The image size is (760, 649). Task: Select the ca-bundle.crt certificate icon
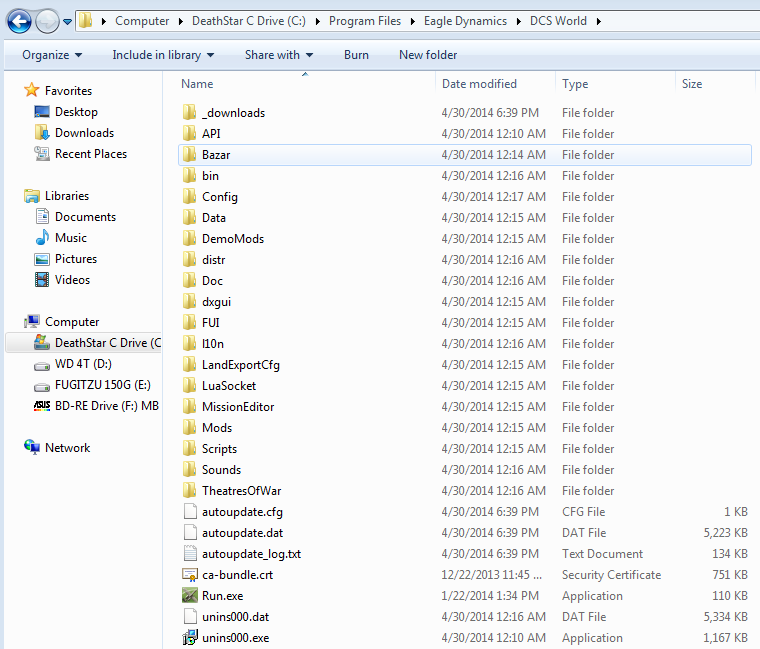190,574
